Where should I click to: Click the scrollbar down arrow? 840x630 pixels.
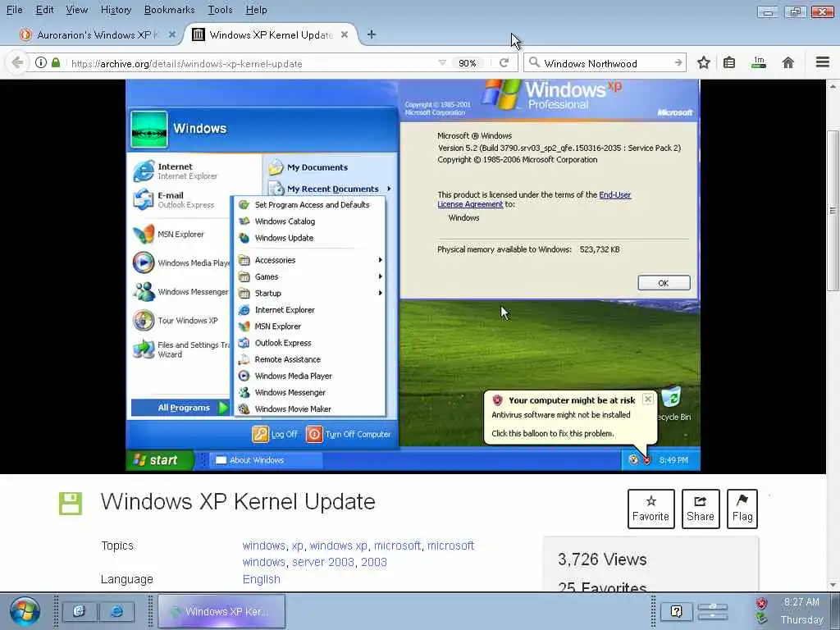tap(833, 584)
